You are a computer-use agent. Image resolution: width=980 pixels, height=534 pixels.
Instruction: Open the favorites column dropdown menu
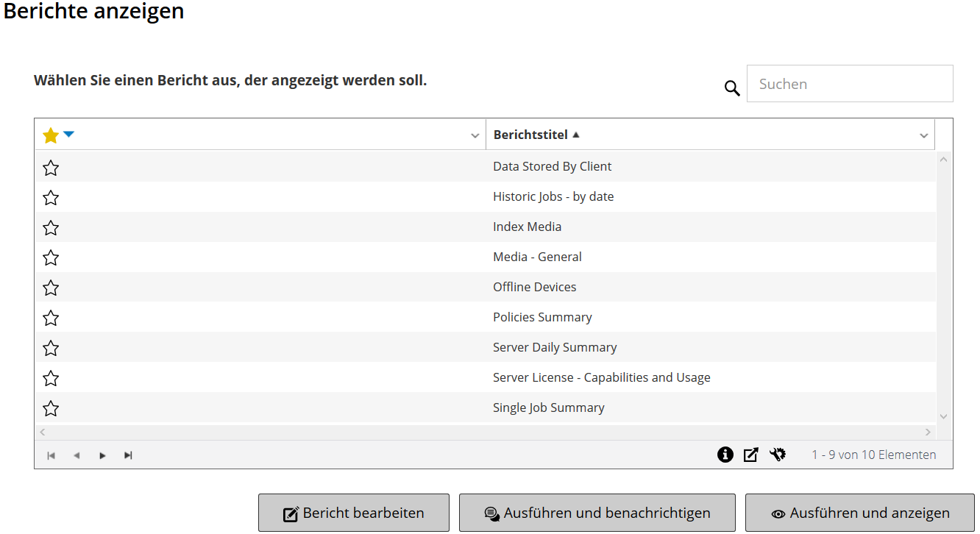475,135
